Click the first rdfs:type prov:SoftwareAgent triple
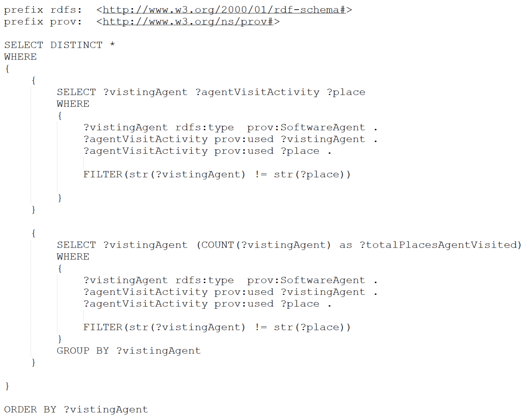 [230, 128]
